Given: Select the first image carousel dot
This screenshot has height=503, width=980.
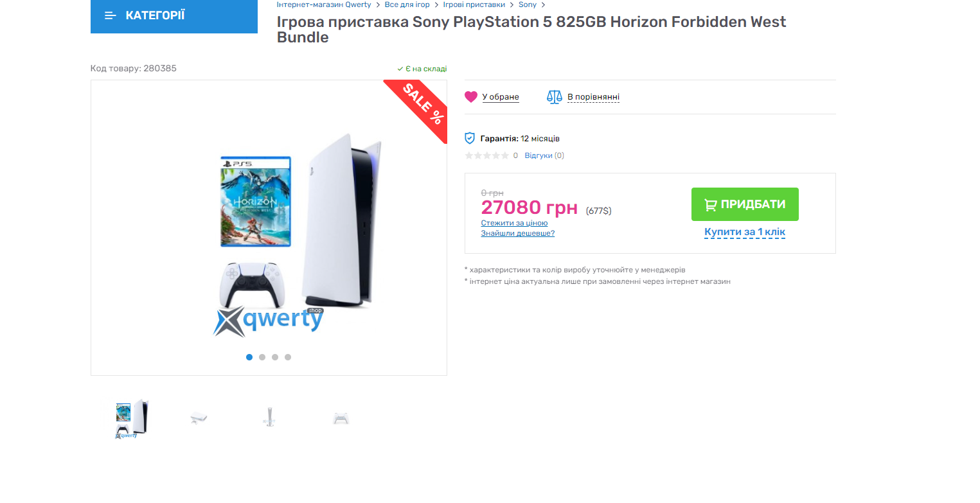Looking at the screenshot, I should tap(249, 357).
